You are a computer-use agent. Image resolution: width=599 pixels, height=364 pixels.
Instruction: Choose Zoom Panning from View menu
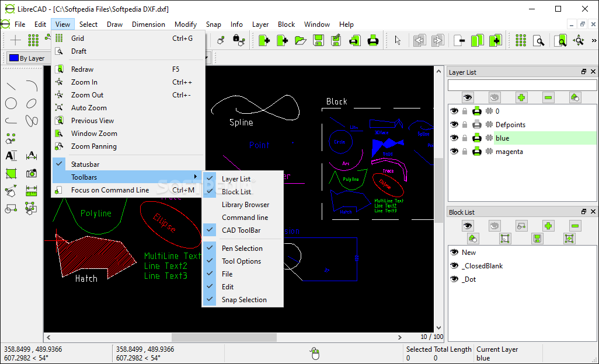(128, 146)
